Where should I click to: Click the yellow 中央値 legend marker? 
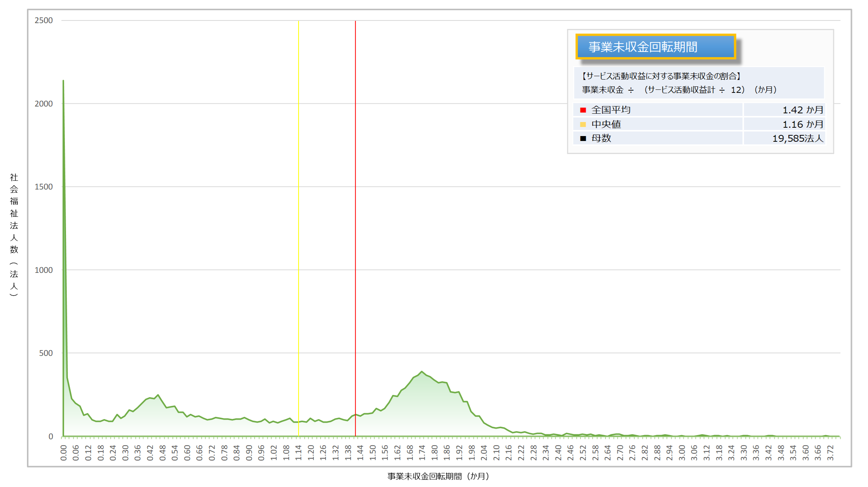coord(583,124)
